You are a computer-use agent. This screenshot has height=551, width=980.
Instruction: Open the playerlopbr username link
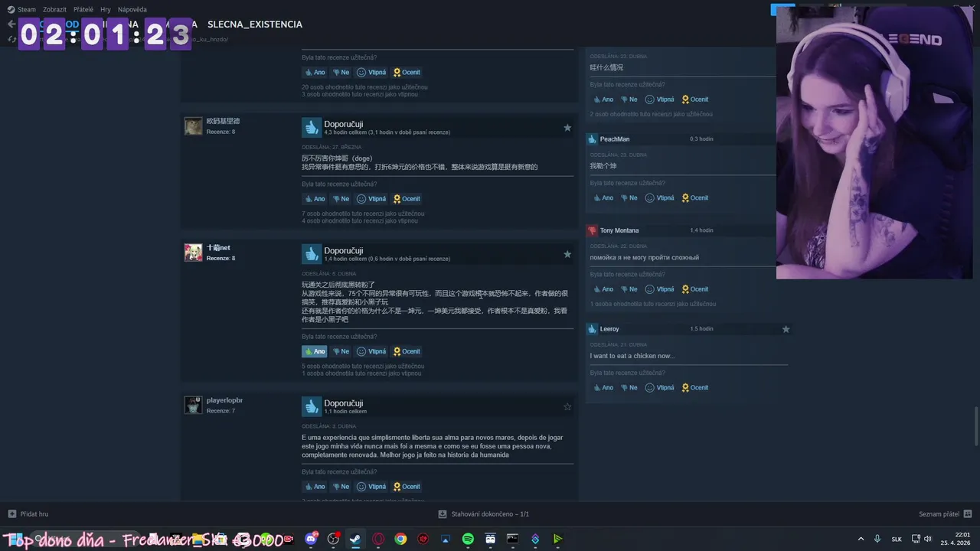click(224, 400)
